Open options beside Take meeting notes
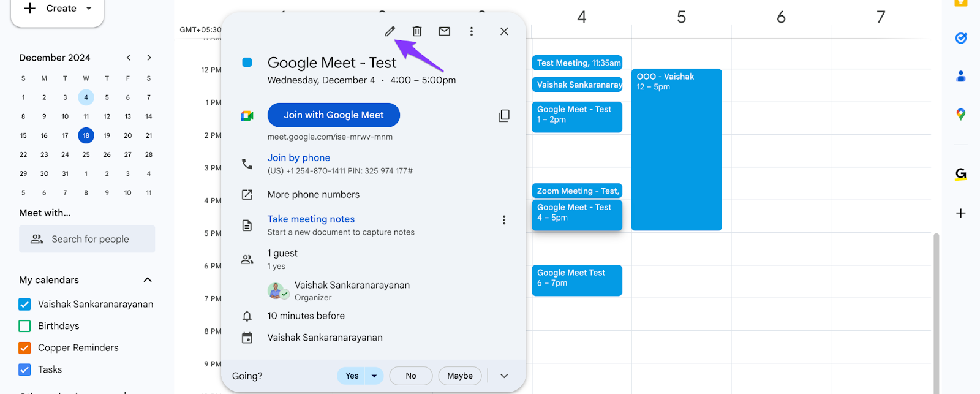 point(504,220)
